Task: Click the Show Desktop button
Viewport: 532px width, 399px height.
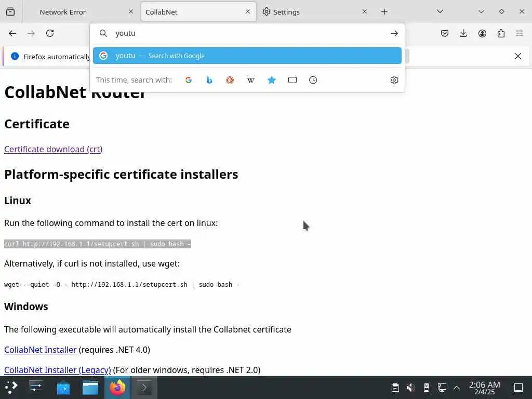Action: point(518,388)
